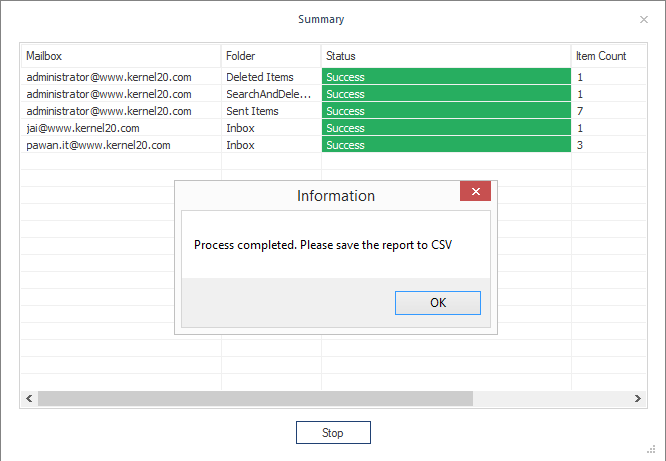Click the horizontal scrollbar left arrow
666x461 pixels.
[29, 399]
